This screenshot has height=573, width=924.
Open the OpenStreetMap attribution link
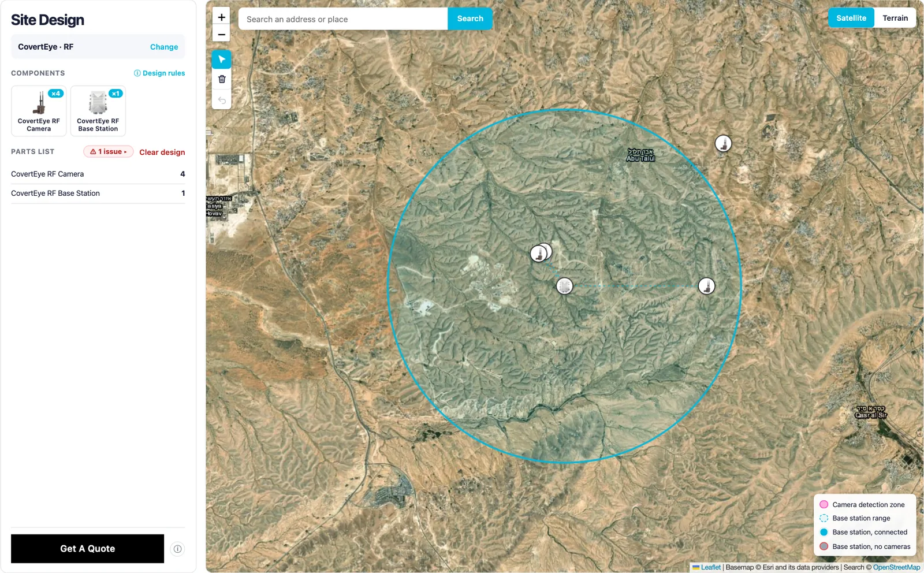click(896, 567)
